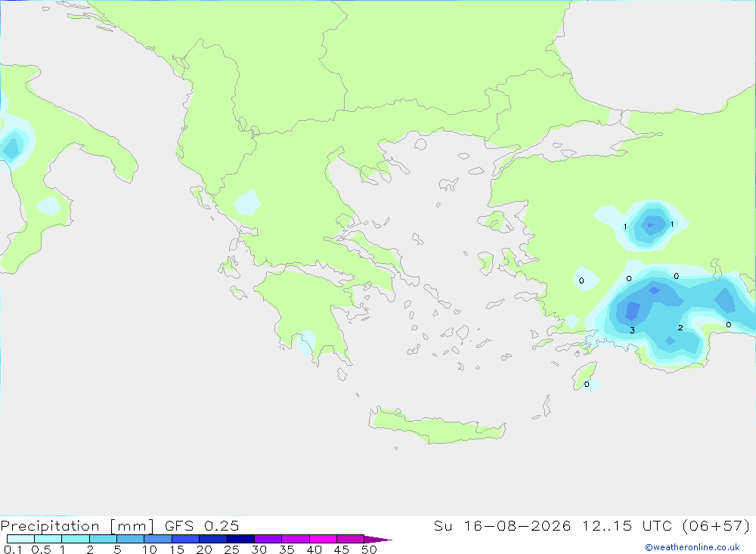Pick the above-50 mm arrow-tip legend swatch
The width and height of the screenshot is (756, 554).
(x=377, y=539)
